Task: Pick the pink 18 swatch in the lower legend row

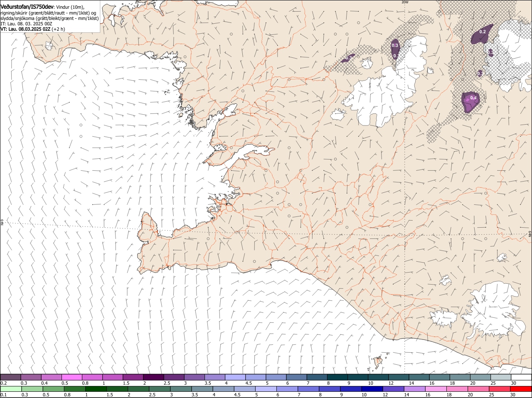Action: pos(457,389)
